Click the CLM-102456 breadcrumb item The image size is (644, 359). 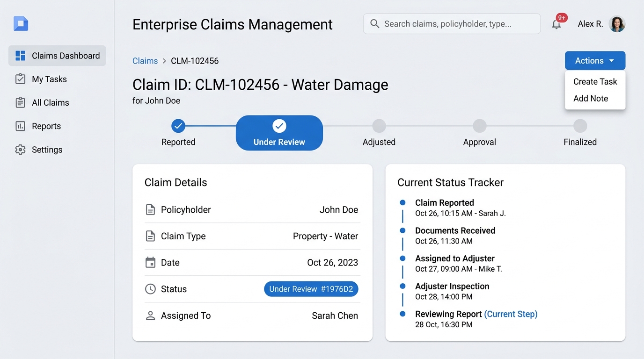click(x=195, y=61)
